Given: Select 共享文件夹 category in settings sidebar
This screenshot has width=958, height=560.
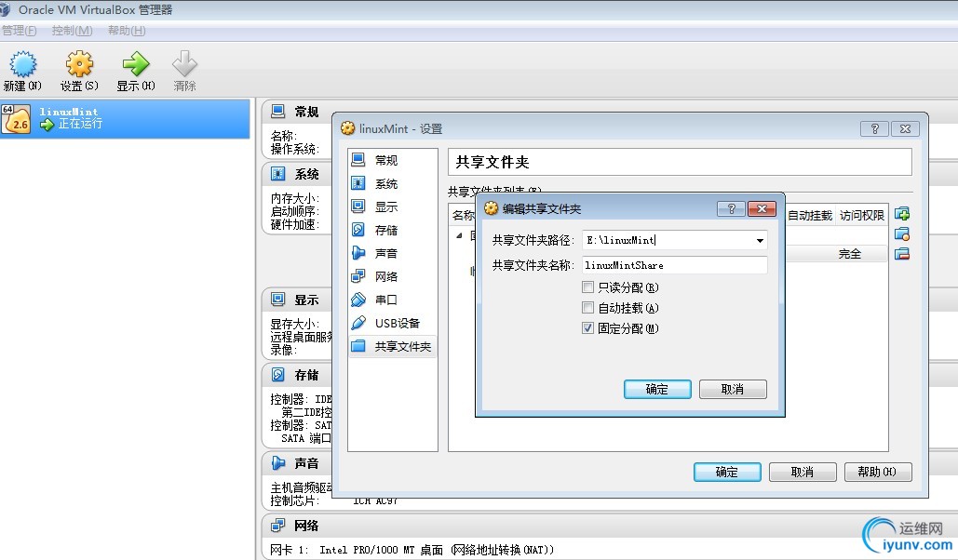Looking at the screenshot, I should coord(393,346).
